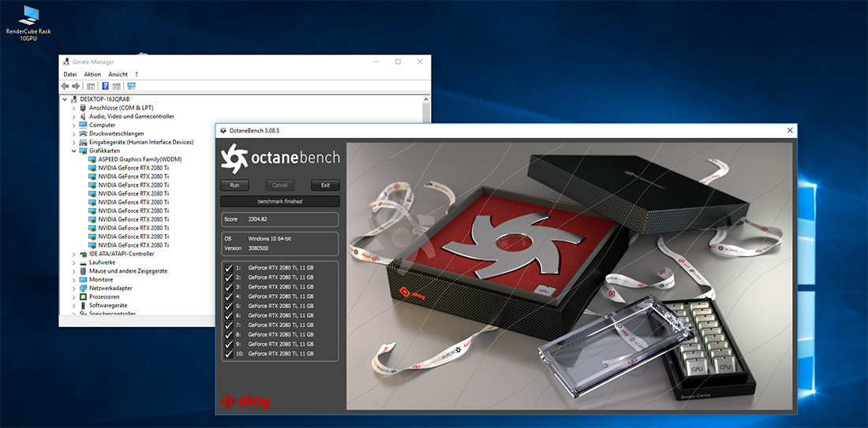Click the Exit button in OctaneBench

pos(325,185)
